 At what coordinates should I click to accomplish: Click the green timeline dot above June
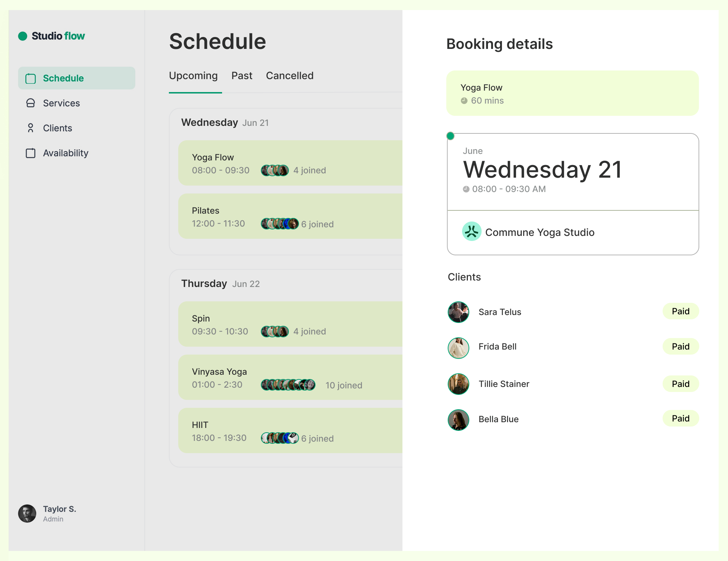pos(450,136)
